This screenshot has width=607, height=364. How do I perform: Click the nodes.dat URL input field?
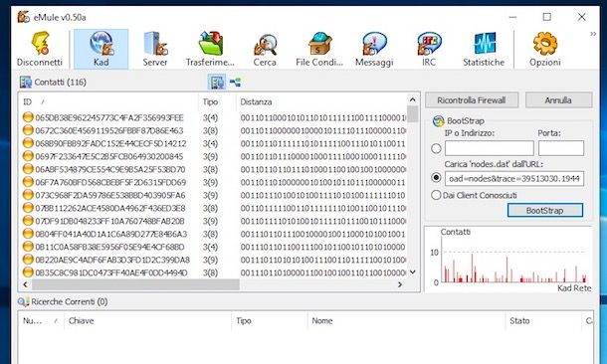[x=514, y=179]
